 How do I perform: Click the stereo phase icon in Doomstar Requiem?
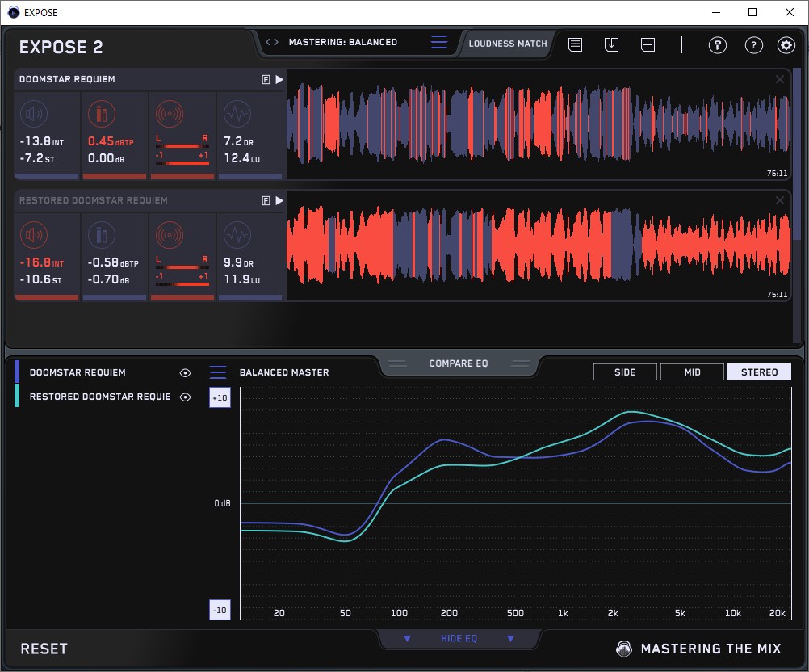click(x=170, y=114)
